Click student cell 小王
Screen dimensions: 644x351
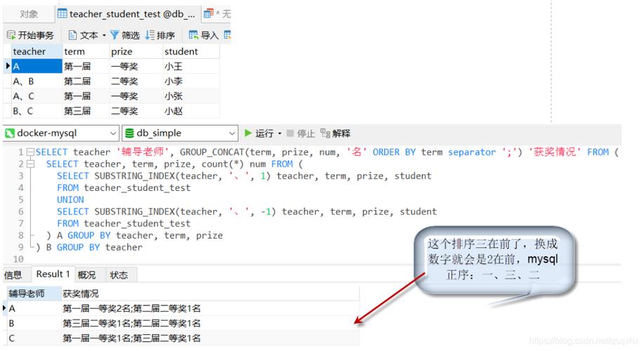click(x=191, y=66)
